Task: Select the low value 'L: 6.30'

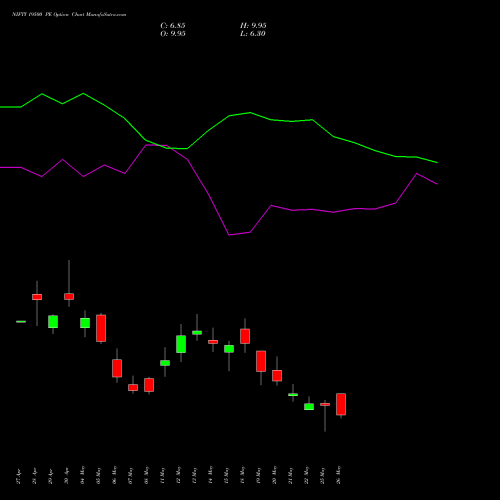Action: coord(253,34)
